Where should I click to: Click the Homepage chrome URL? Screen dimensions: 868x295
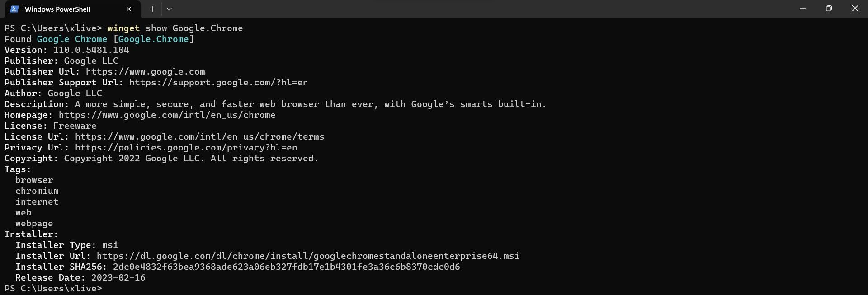[x=167, y=115]
